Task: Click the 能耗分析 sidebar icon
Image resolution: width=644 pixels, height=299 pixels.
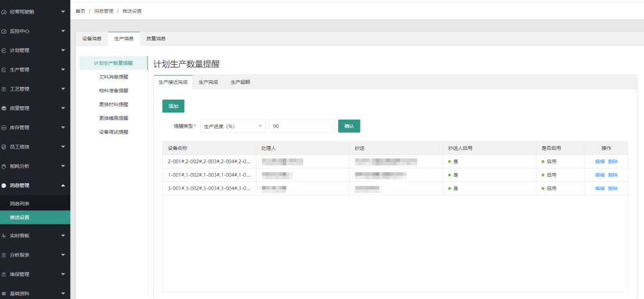Action: click(x=5, y=166)
